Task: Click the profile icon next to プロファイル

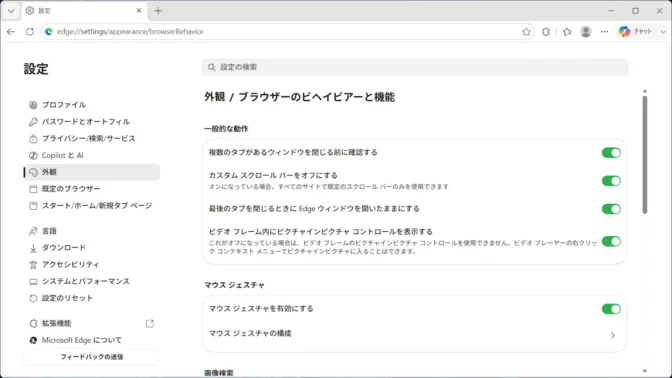Action: tap(33, 105)
